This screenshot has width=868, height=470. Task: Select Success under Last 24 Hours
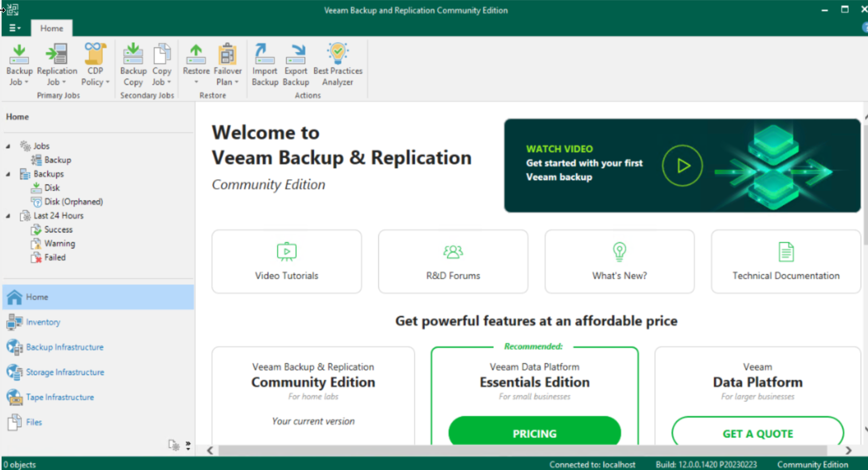(52, 229)
